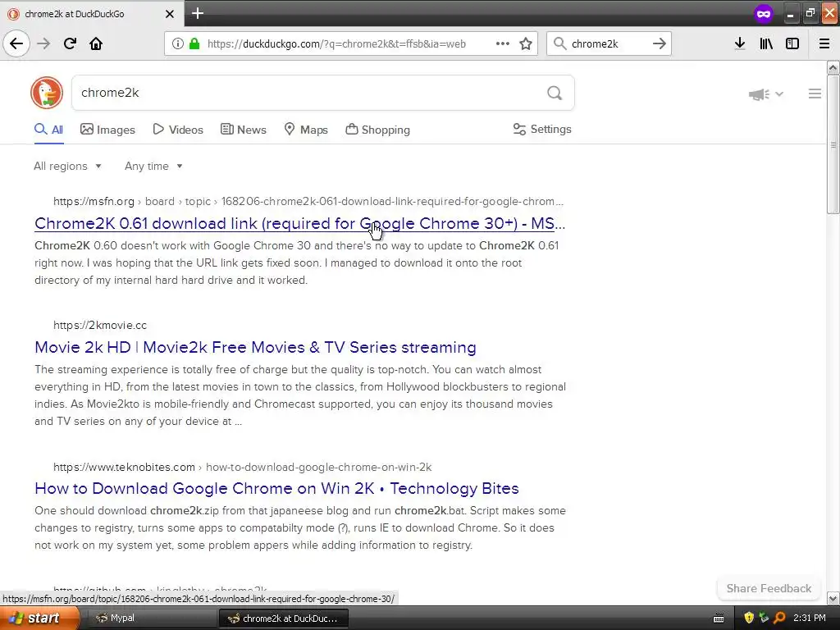Select the All results tab
This screenshot has height=630, width=840.
click(48, 130)
